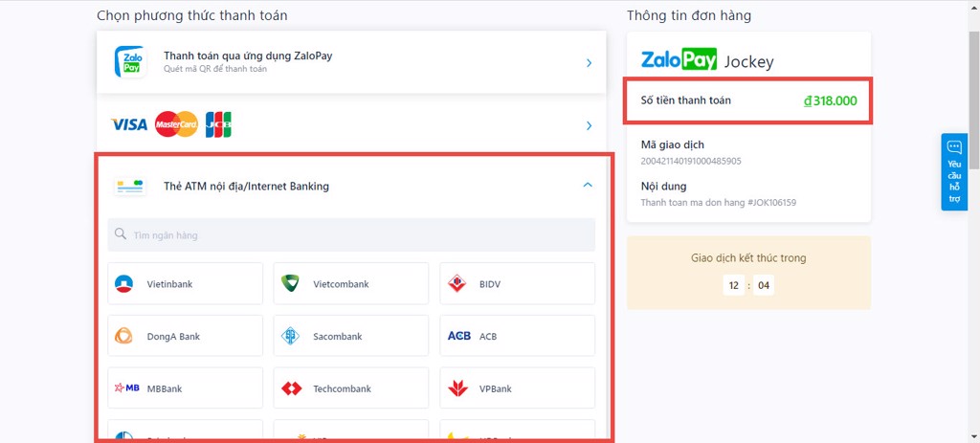Open Yêu cầu hỗ trợ support tab
The image size is (980, 443).
954,172
